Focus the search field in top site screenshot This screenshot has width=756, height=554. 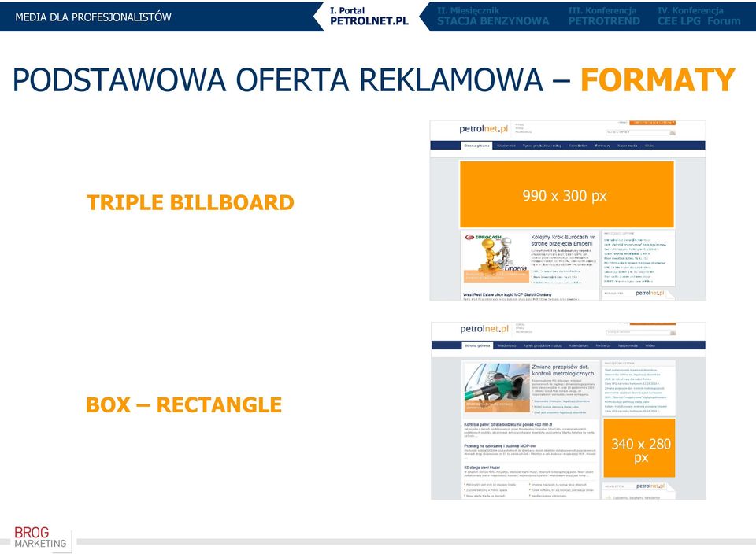637,132
